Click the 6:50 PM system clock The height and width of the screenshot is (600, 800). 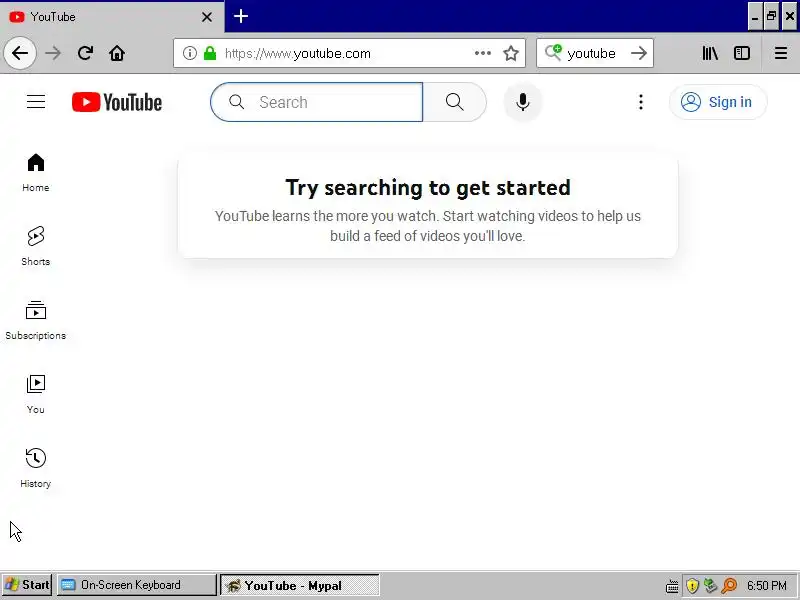click(767, 585)
